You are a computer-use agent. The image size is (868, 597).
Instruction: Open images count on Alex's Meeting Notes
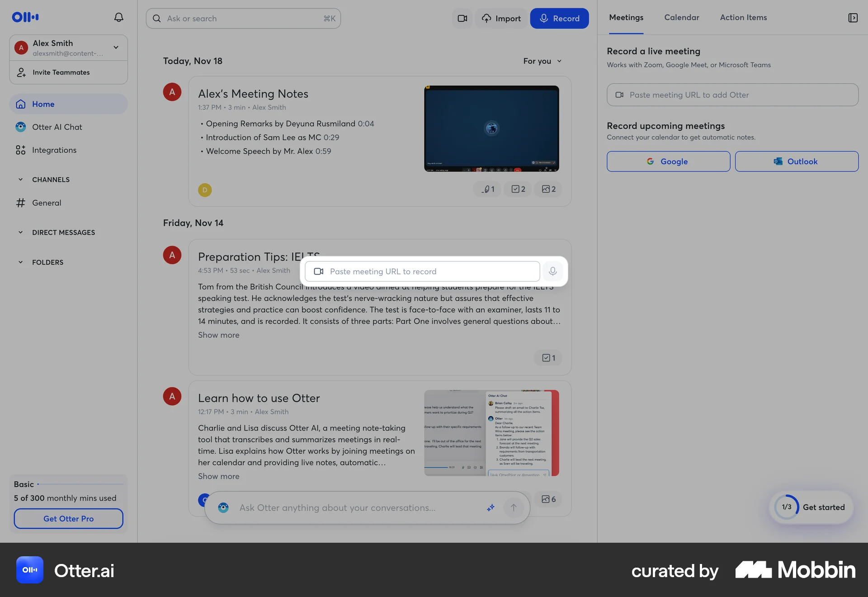point(548,189)
